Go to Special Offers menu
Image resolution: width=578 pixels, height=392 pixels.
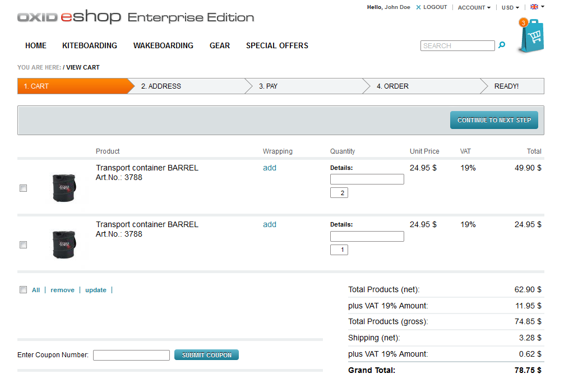point(277,45)
